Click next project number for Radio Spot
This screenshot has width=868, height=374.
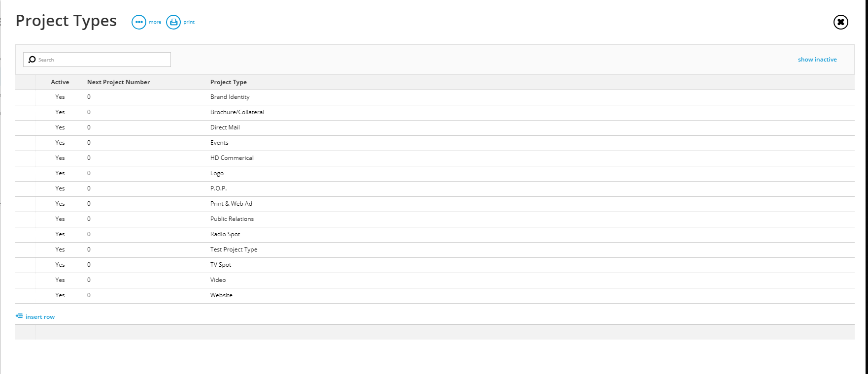[x=89, y=234]
